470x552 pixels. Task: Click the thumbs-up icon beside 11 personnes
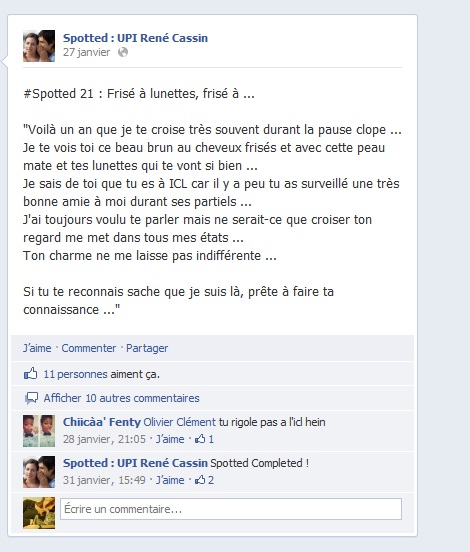[x=31, y=374]
